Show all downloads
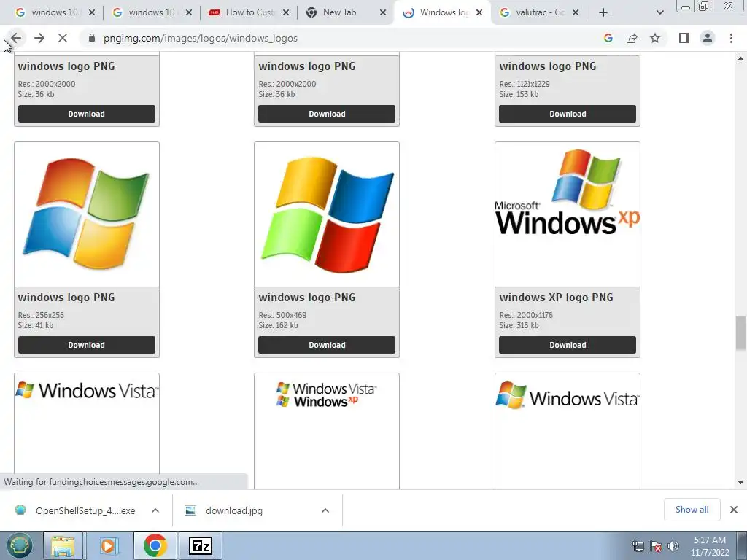This screenshot has width=747, height=560. 692,510
